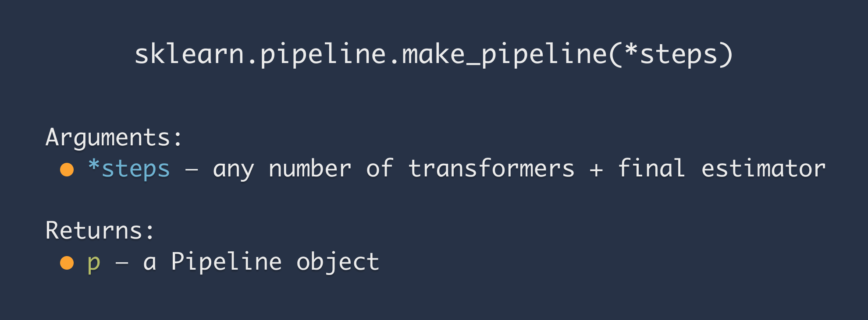Click the Arguments: heading
The height and width of the screenshot is (320, 868).
[x=114, y=138]
